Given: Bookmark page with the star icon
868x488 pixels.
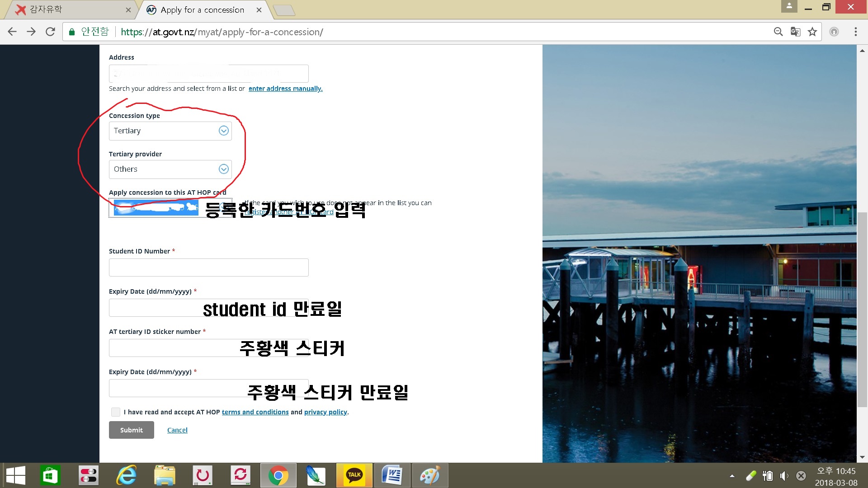Looking at the screenshot, I should [812, 32].
